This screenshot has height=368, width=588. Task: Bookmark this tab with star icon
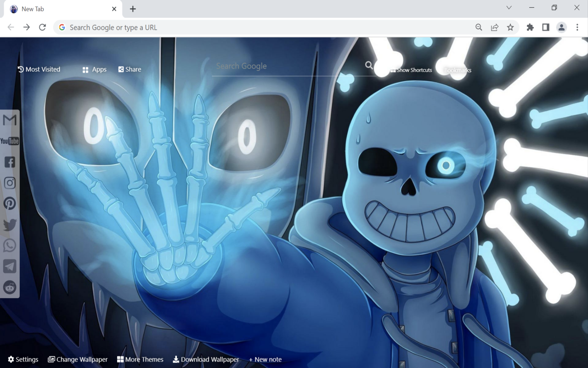tap(510, 27)
